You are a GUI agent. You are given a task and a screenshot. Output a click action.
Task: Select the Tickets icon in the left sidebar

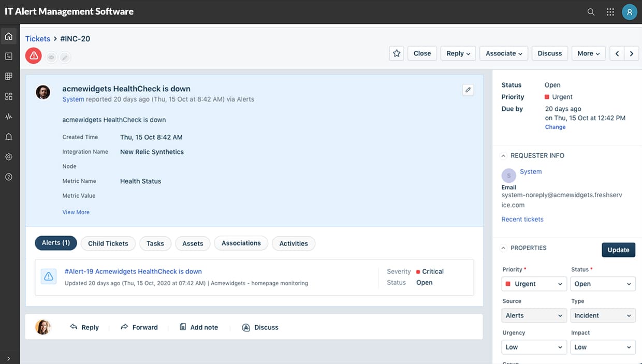(8, 56)
